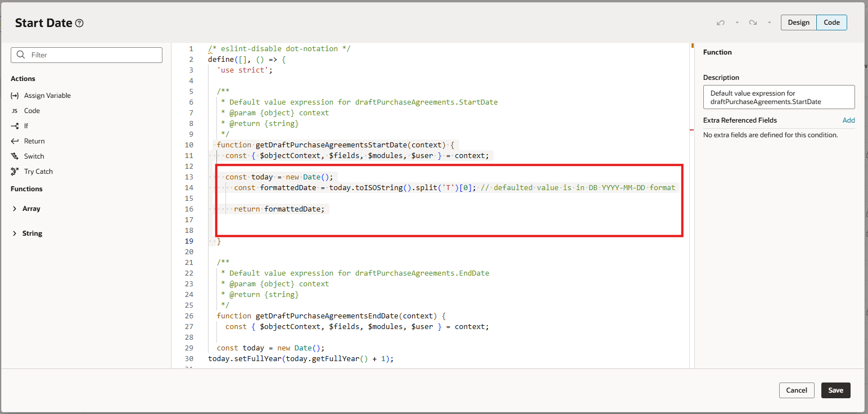The width and height of the screenshot is (868, 414).
Task: Switch to the Design view tab
Action: point(798,22)
